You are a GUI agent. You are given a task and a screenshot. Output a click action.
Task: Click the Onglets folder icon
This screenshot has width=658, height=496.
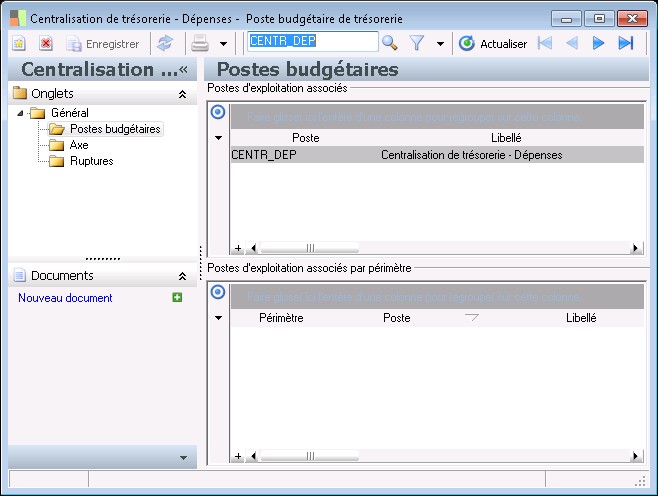pyautogui.click(x=19, y=93)
